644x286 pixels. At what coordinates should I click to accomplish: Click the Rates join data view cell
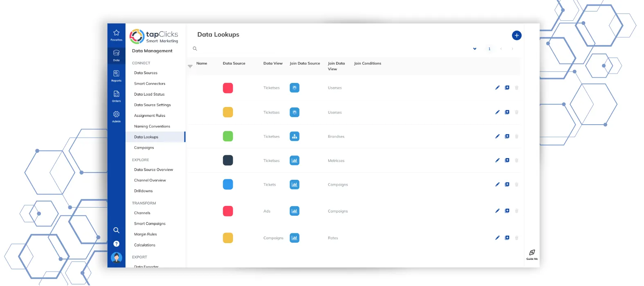(x=333, y=238)
